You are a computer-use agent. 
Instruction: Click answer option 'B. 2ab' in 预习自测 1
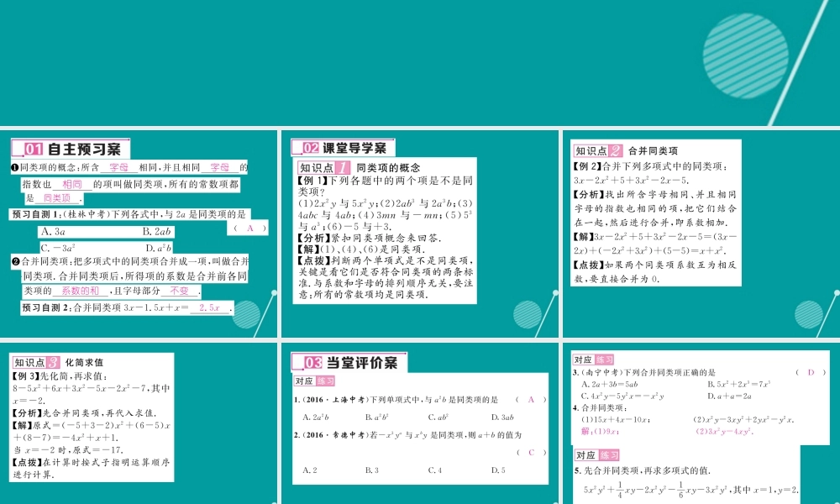[156, 231]
